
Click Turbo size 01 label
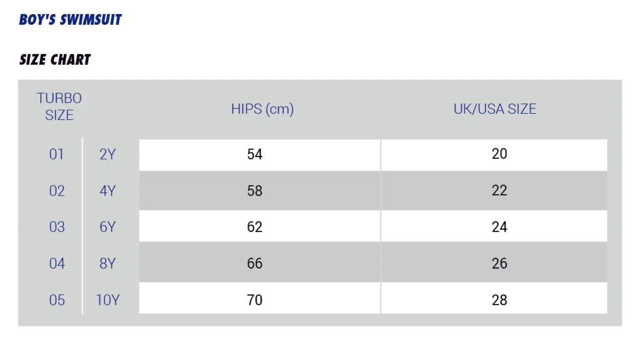57,154
